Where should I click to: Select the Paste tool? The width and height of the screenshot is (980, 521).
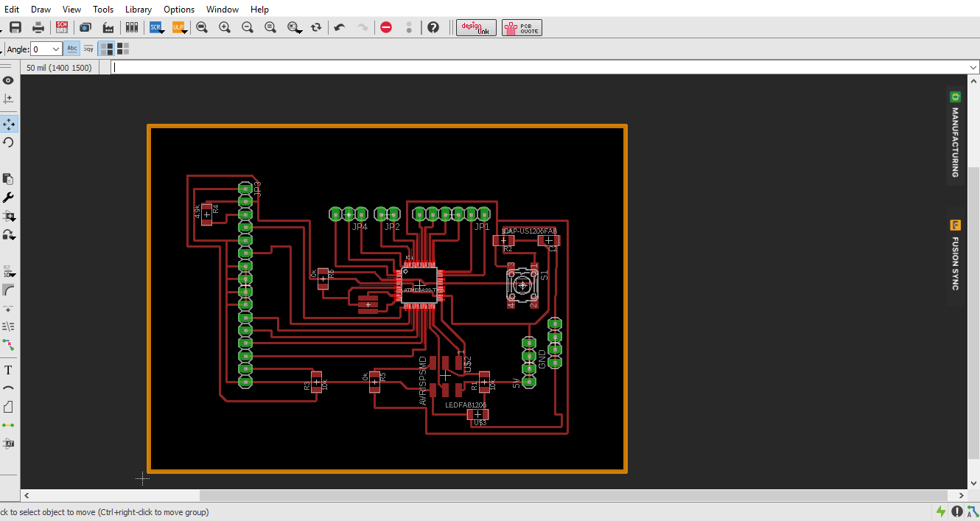point(9,179)
